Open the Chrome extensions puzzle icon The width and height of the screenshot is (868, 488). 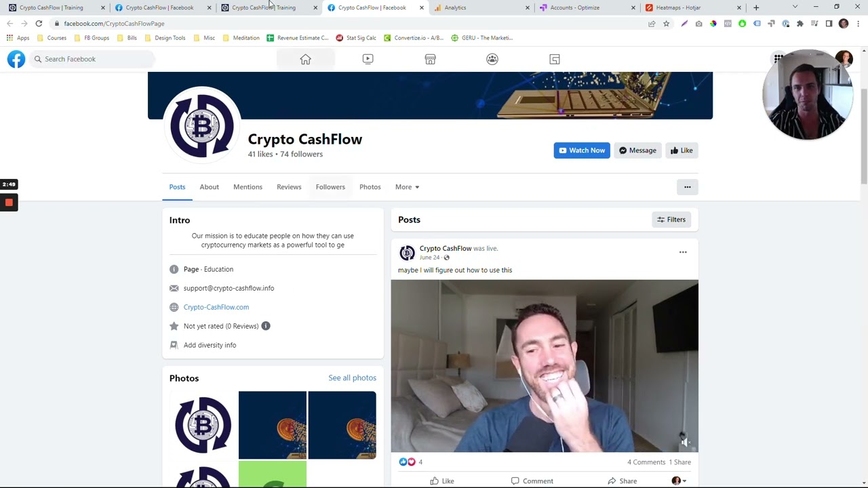tap(800, 24)
